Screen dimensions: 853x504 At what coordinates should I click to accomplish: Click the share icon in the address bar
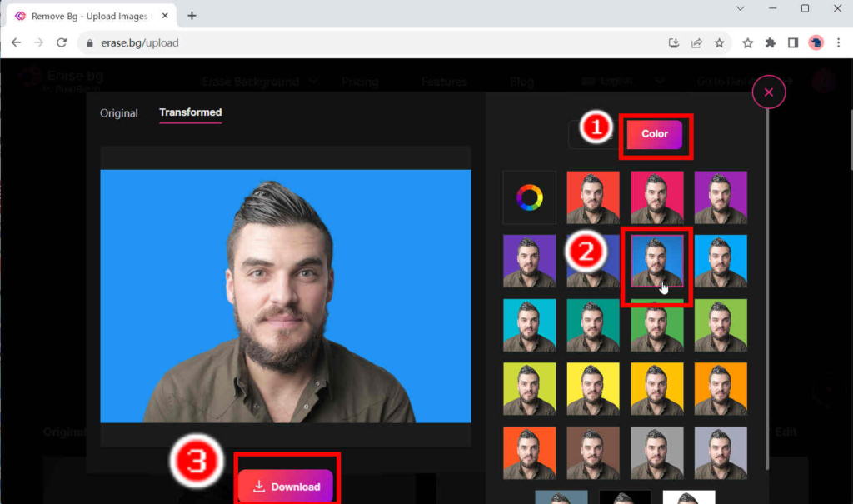pos(696,42)
